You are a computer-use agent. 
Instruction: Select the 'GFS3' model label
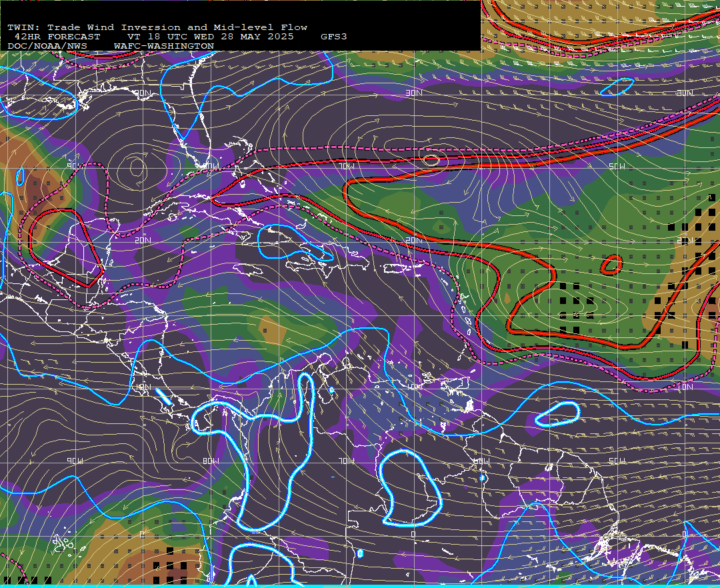tap(334, 37)
